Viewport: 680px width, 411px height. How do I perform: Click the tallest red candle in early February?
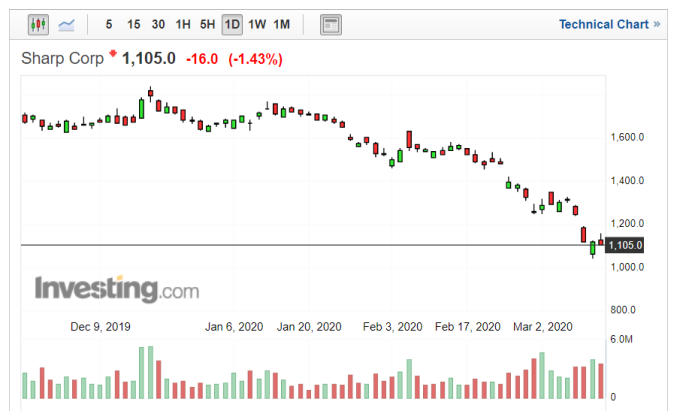point(409,140)
